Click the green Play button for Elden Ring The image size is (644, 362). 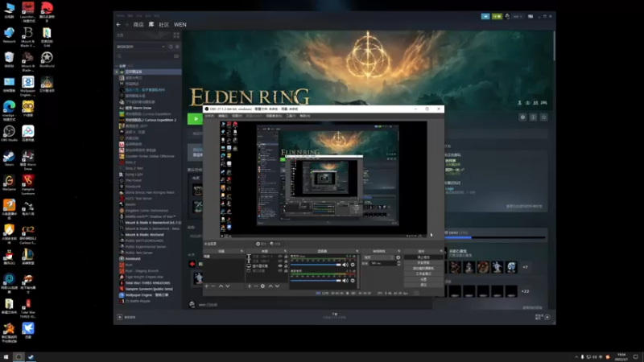[x=196, y=119]
